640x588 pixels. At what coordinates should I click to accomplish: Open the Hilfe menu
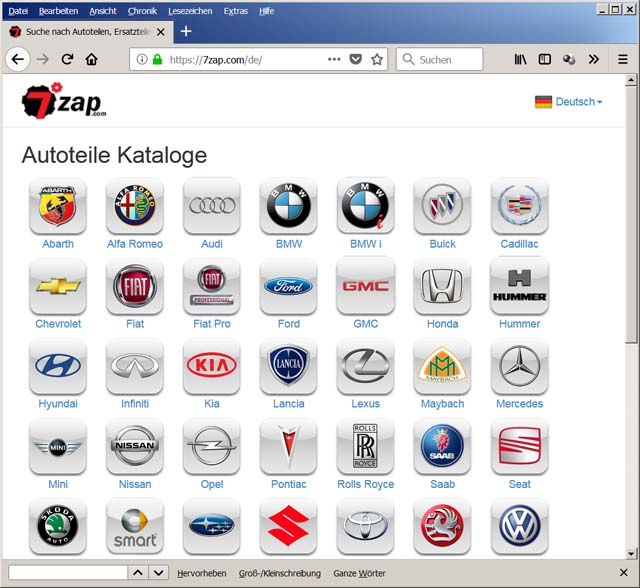(266, 11)
